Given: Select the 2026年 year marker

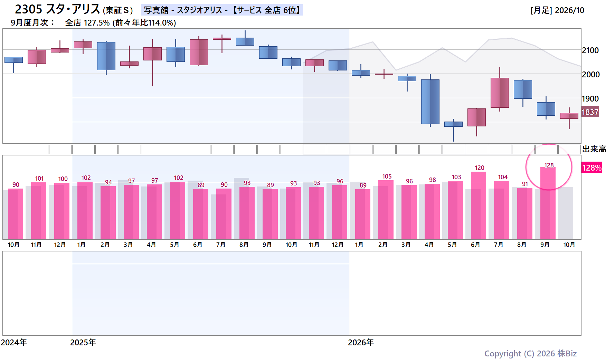Looking at the screenshot, I should 361,342.
